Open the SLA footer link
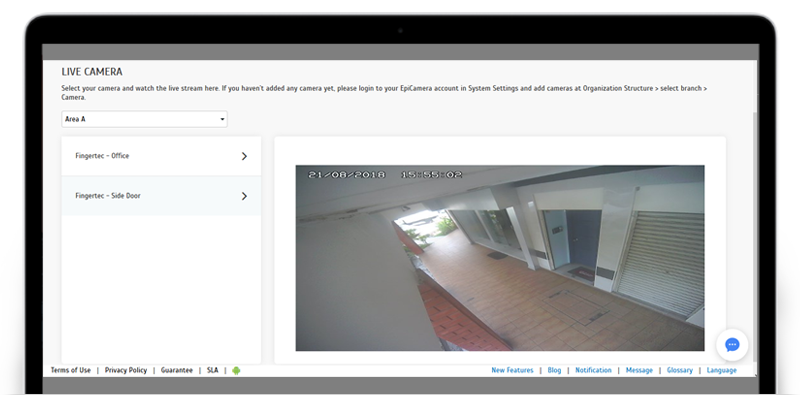This screenshot has height=395, width=800. point(212,370)
